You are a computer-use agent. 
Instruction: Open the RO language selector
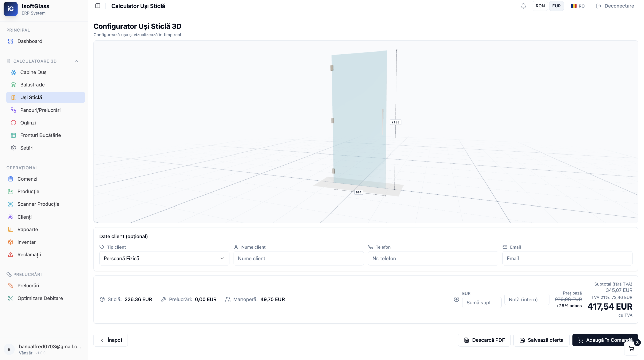click(578, 6)
